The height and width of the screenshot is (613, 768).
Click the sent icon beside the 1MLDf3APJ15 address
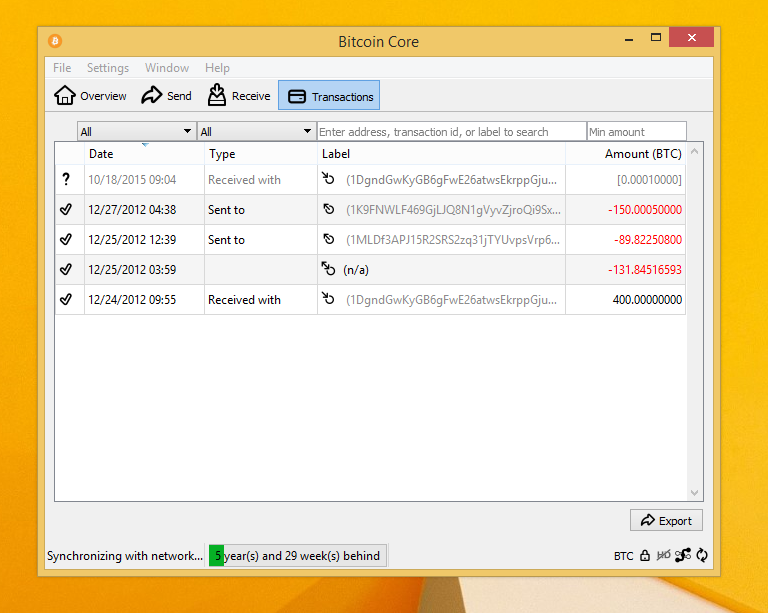click(329, 239)
